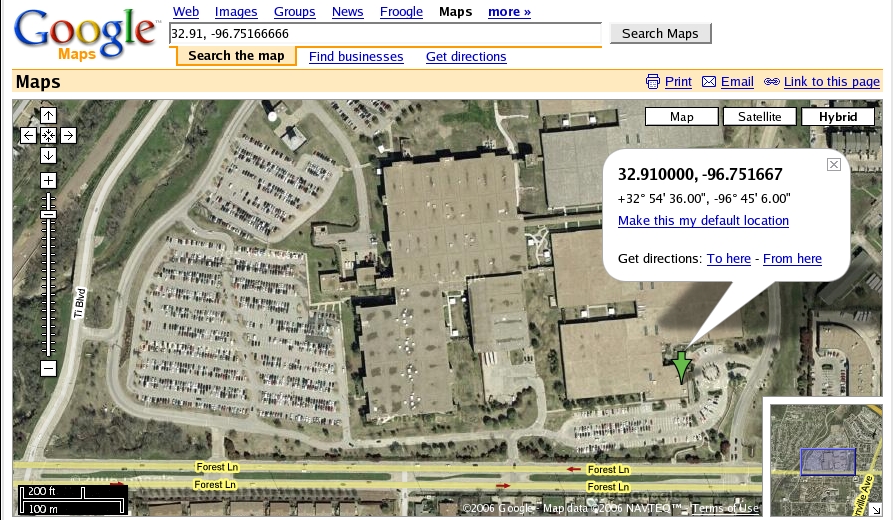Collapse the overview map with corner arrow
893x520 pixels.
click(x=875, y=509)
